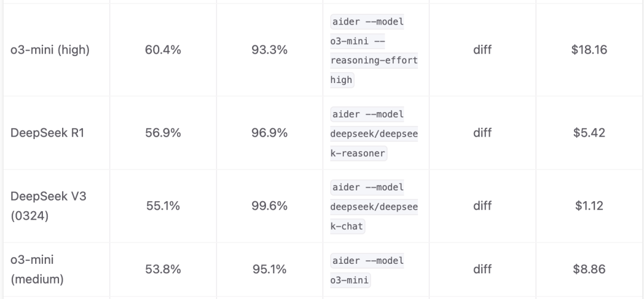644x299 pixels.
Task: Click the o3-mini (high) model name
Action: (50, 50)
